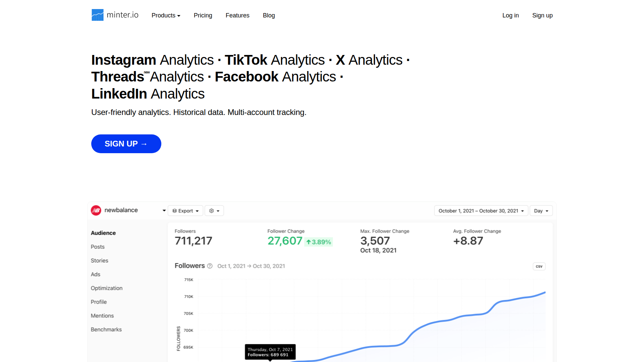Screen dimensions: 644x362
Task: Click the minter.io chart logo icon
Action: click(x=97, y=15)
